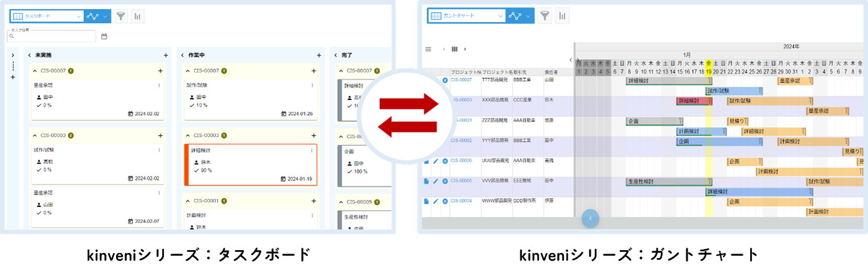Select the red 詳細検討 bar in CIS-00003 row

point(694,101)
